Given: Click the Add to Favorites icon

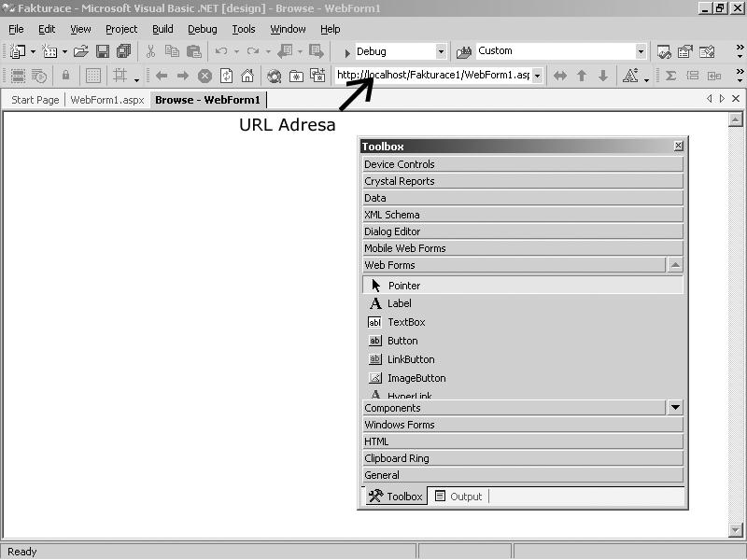Looking at the screenshot, I should click(x=317, y=76).
